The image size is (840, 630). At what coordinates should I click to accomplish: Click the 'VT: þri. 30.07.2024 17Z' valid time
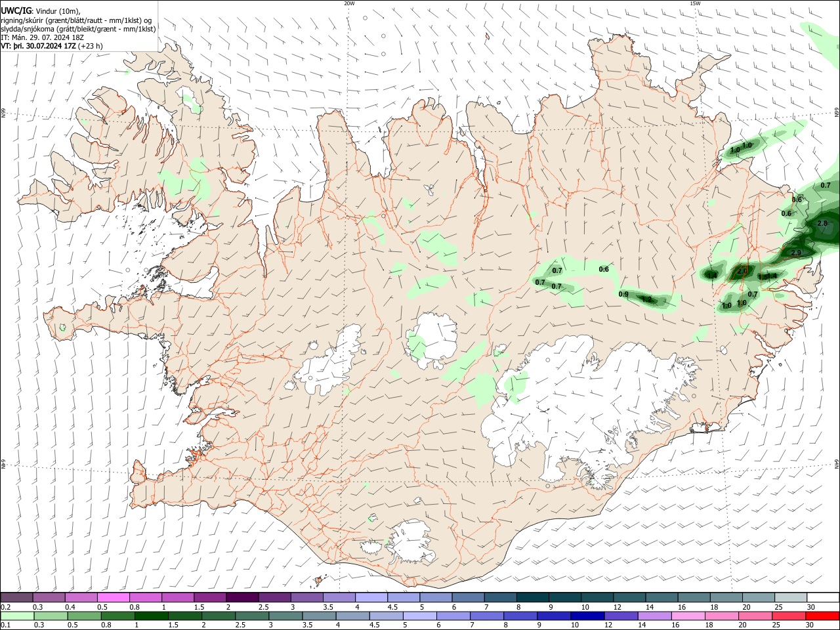tap(38, 47)
